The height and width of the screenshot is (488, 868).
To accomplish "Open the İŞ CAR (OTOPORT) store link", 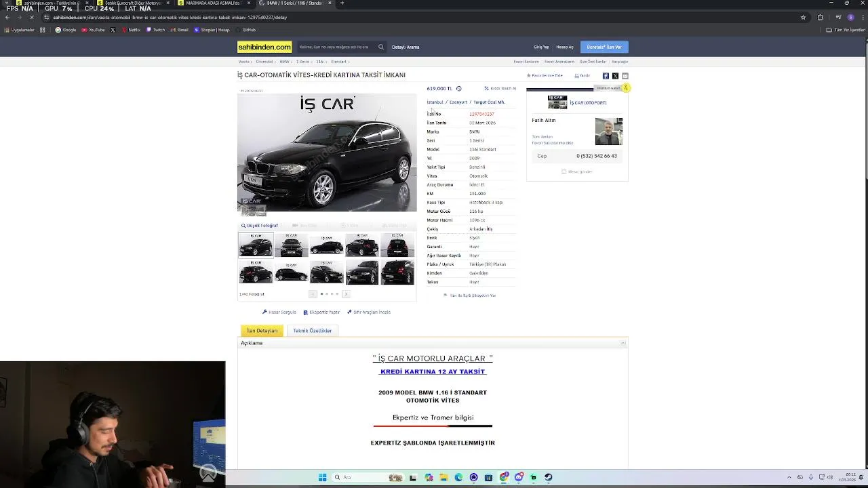I will [588, 103].
